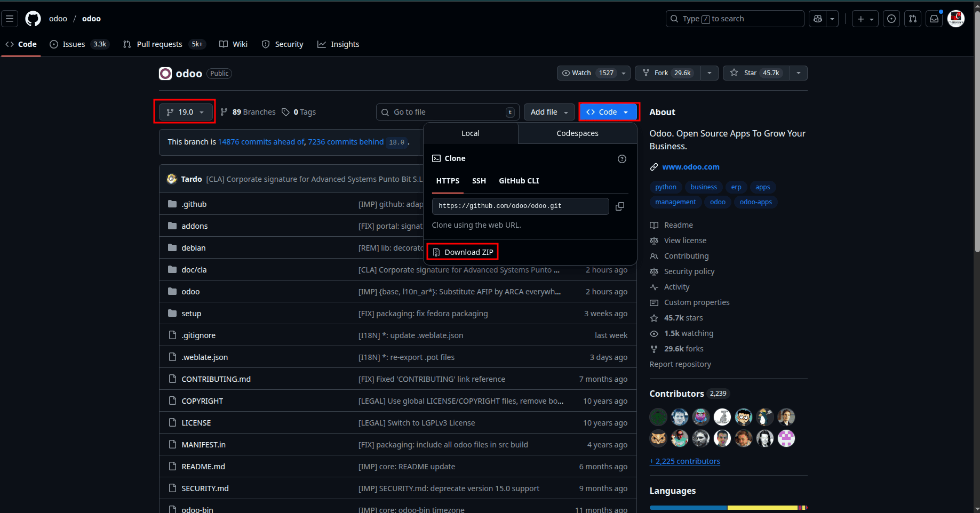Switch to the Wiki tab
Screen dimensions: 980x513
(234, 44)
